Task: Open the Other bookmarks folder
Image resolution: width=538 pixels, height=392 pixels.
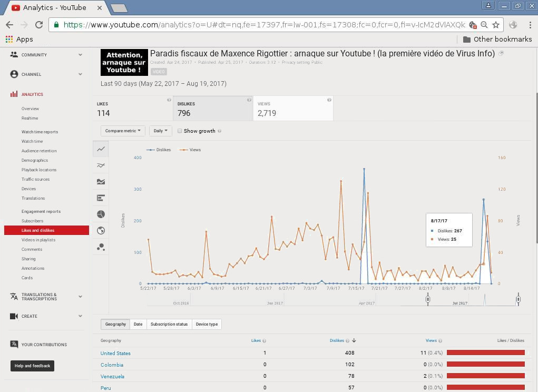Action: [497, 39]
